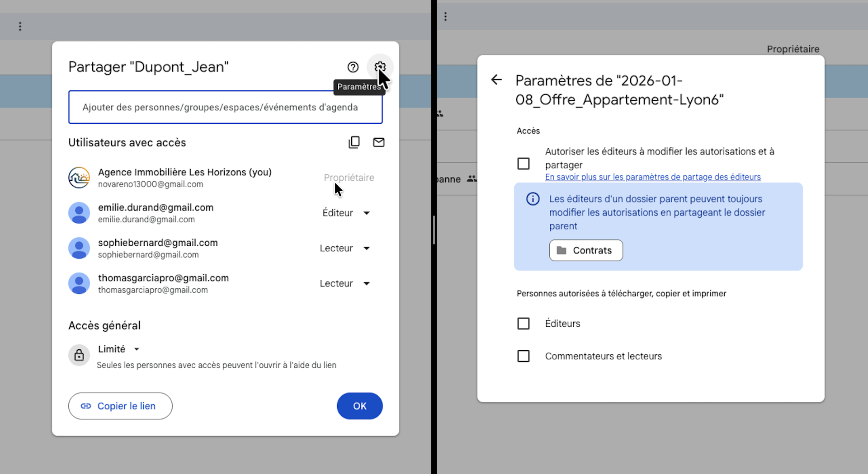Click the Copier le lien button
Image resolution: width=868 pixels, height=474 pixels.
[x=120, y=406]
